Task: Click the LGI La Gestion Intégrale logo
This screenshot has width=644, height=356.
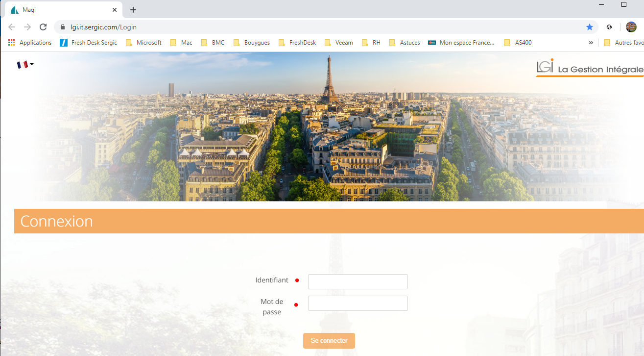Action: pyautogui.click(x=590, y=68)
